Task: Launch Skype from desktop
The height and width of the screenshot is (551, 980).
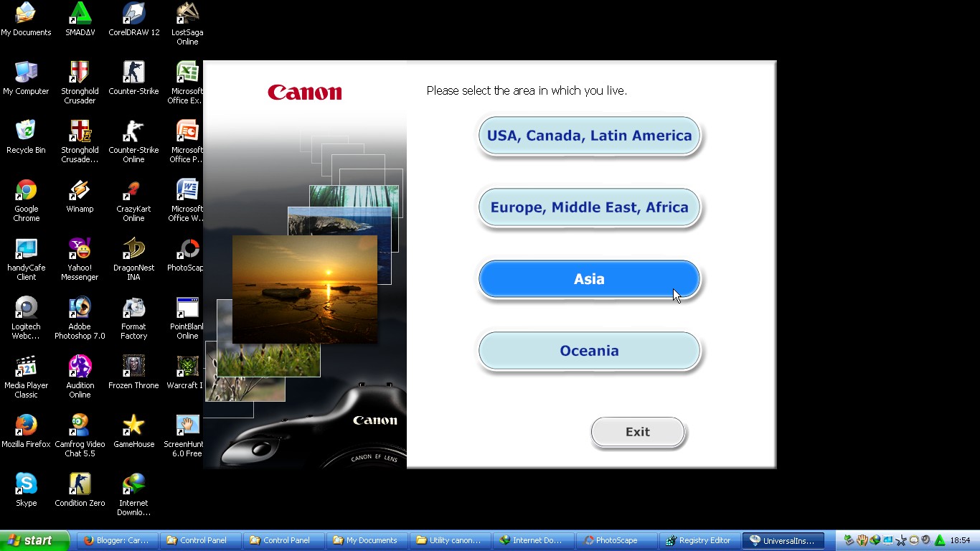Action: (26, 491)
